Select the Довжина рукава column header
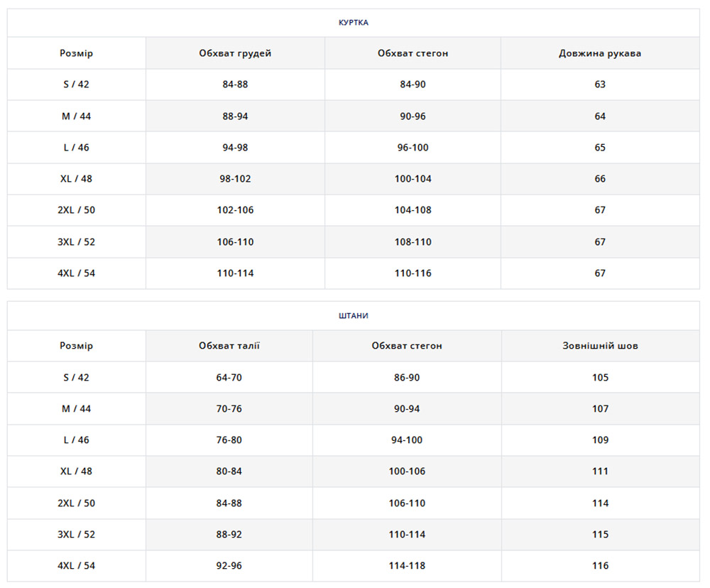This screenshot has width=710, height=588. pos(600,53)
